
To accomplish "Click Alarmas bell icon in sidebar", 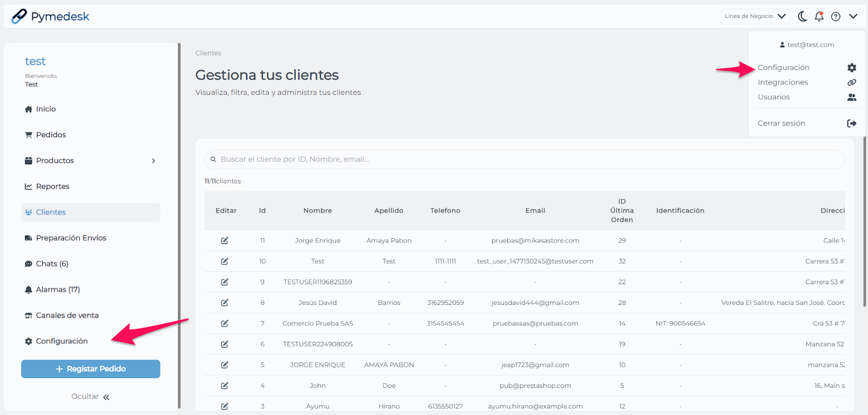I will [29, 290].
